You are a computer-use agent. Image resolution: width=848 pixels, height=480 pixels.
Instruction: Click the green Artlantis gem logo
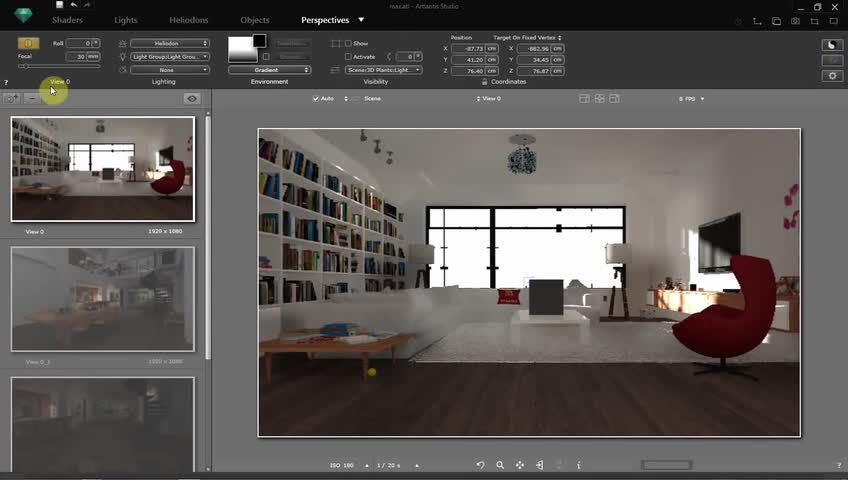coord(23,15)
